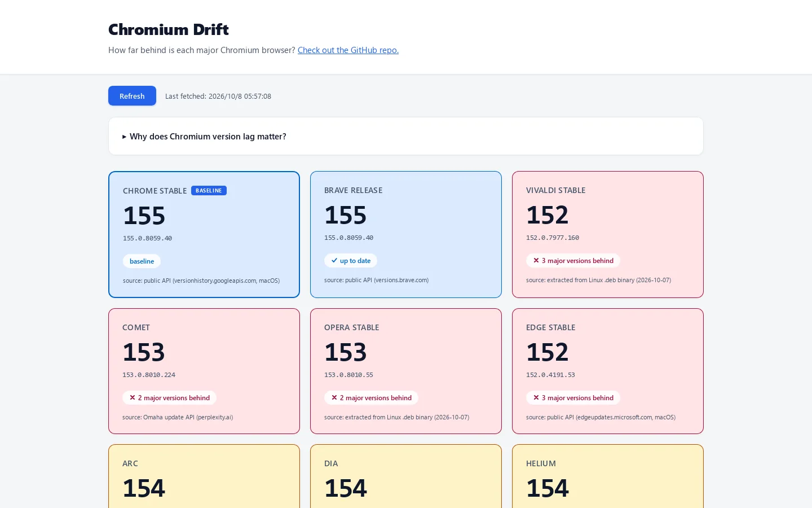812x508 pixels.
Task: Click the Comet source line mentioning perplexity.ai
Action: click(178, 417)
